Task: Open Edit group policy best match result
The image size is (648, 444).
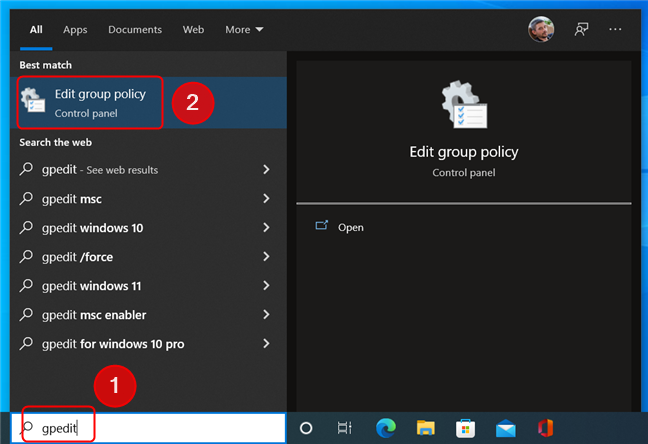Action: [149, 103]
